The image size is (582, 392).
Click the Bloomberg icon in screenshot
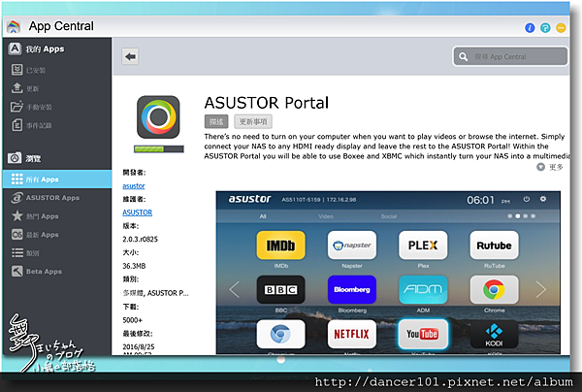point(352,289)
